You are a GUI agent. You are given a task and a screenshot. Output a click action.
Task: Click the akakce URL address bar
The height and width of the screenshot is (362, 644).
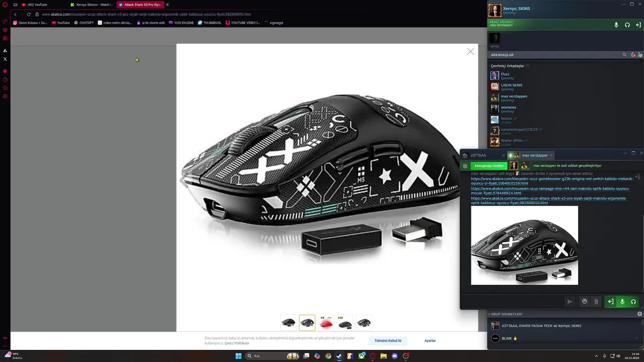(x=146, y=14)
